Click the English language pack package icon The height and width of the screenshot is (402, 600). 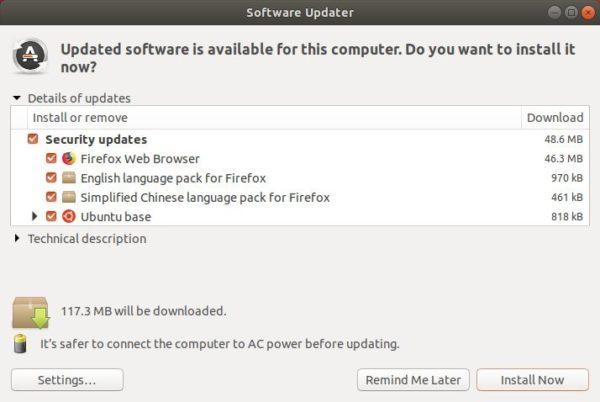69,177
